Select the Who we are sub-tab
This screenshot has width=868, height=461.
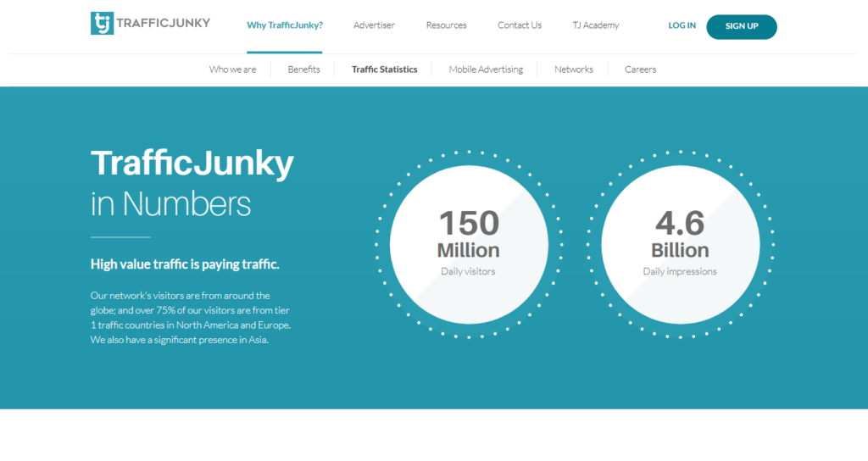232,69
